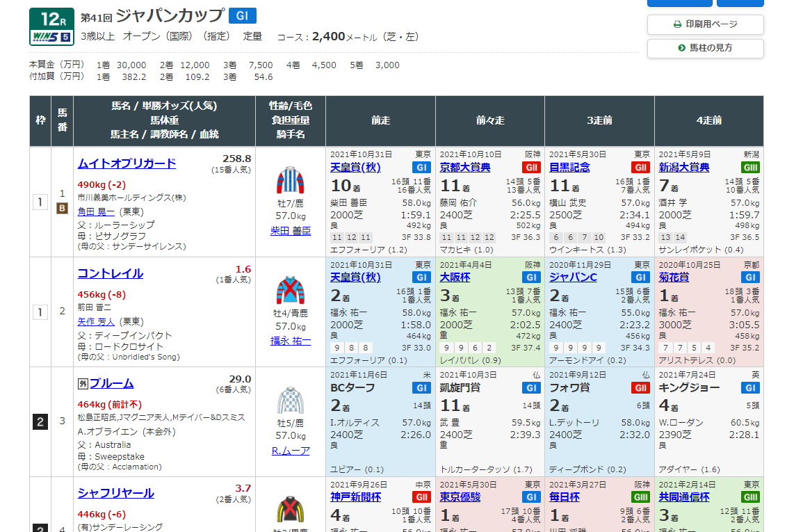Click the 前々走 column header

490,121
